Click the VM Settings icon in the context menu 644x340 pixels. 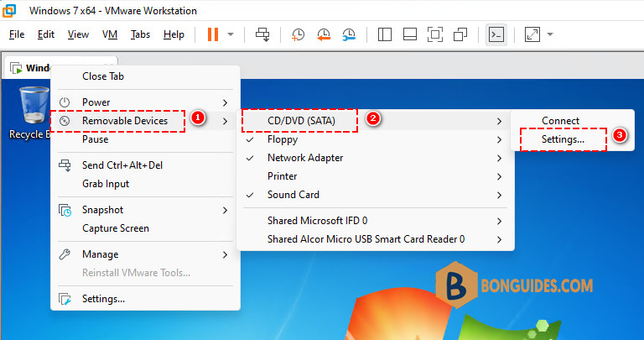coord(65,299)
